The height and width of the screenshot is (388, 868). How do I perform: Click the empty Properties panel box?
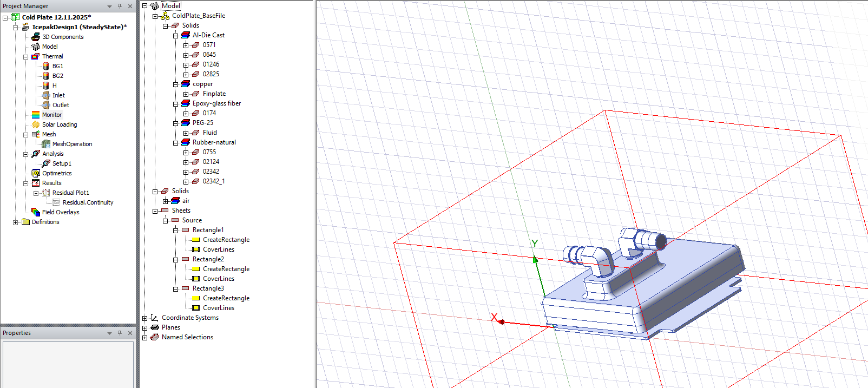68,364
